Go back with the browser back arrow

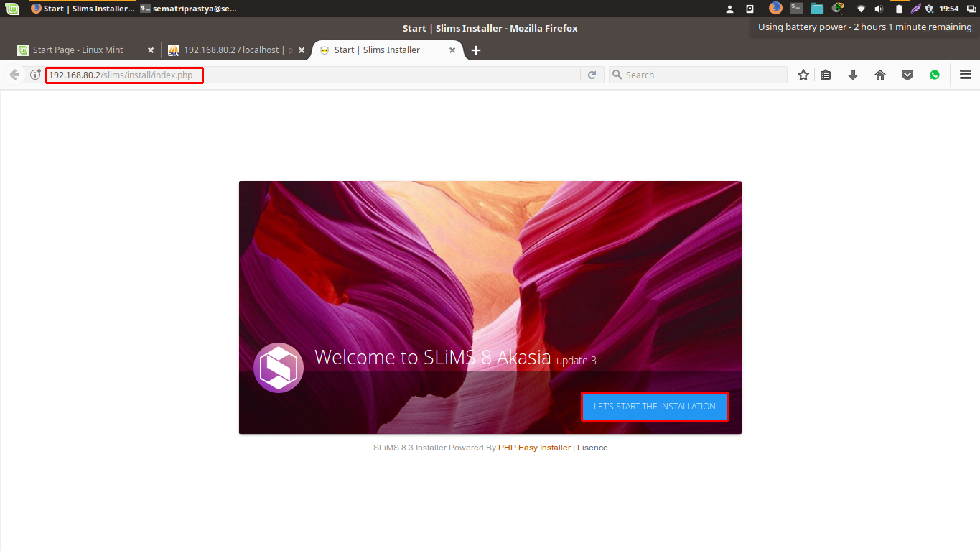coord(14,75)
